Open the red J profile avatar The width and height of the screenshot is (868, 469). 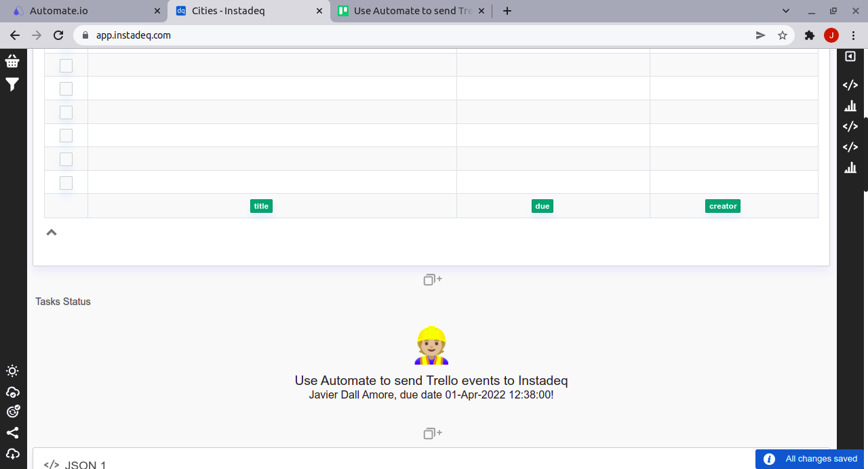(831, 35)
